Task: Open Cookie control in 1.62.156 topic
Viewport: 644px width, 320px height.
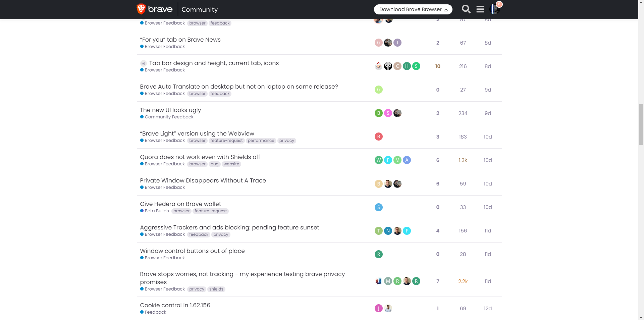Action: click(175, 305)
